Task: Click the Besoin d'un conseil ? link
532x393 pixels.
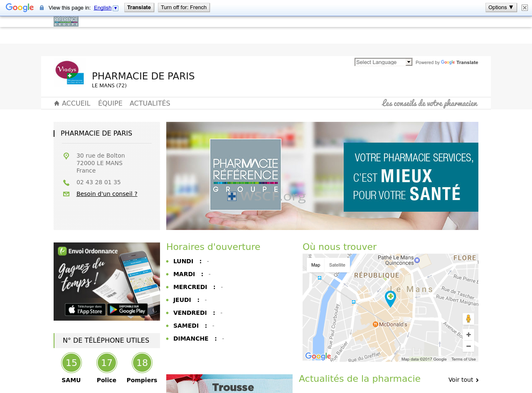Action: (107, 194)
